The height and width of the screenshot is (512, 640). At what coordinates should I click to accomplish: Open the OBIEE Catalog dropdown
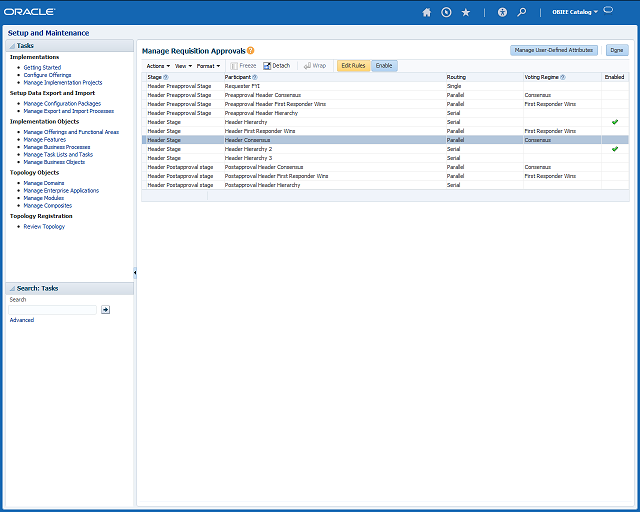pos(575,12)
